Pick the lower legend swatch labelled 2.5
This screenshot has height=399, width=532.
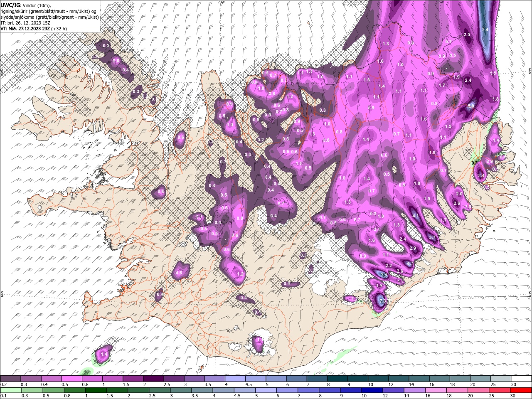coord(160,390)
